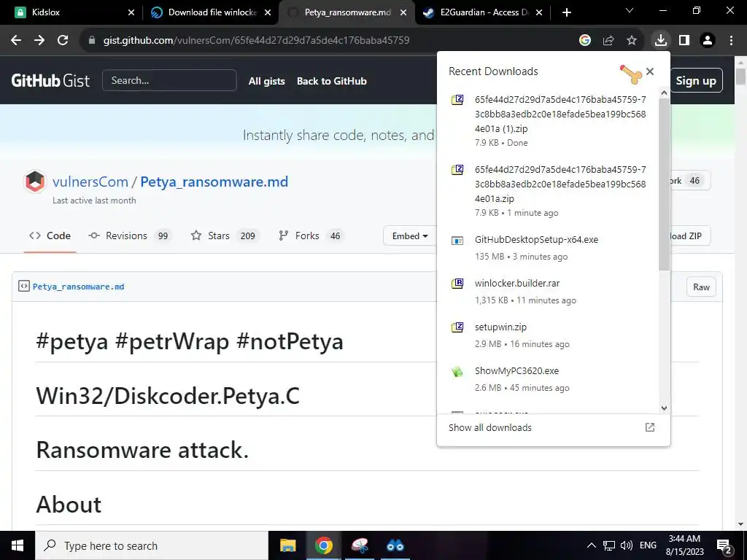Go back with the browser back arrow
Image resolution: width=747 pixels, height=560 pixels.
pyautogui.click(x=16, y=41)
